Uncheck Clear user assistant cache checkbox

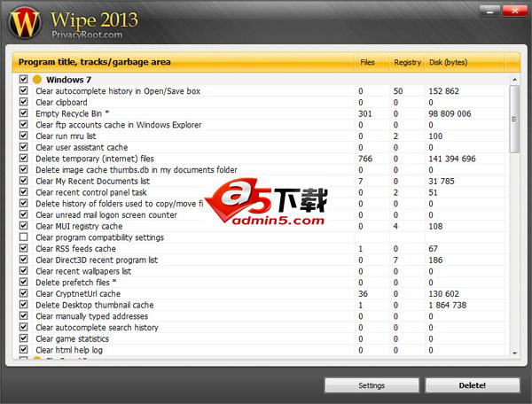tap(23, 147)
